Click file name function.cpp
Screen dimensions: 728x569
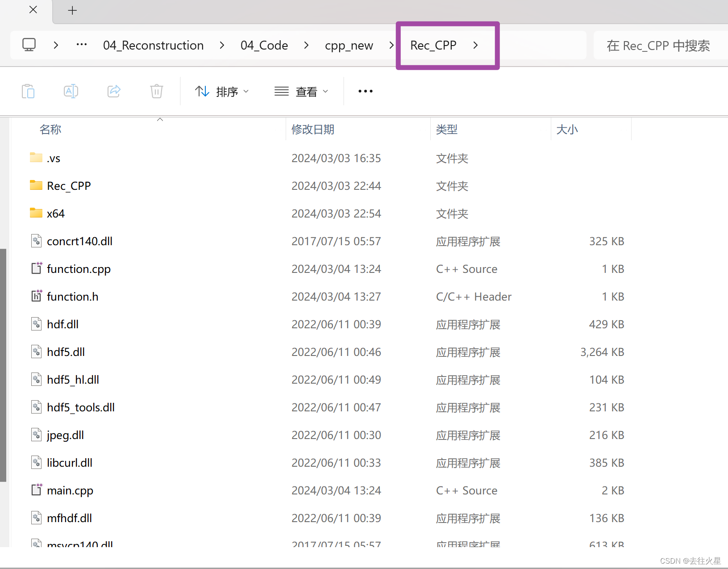point(79,269)
